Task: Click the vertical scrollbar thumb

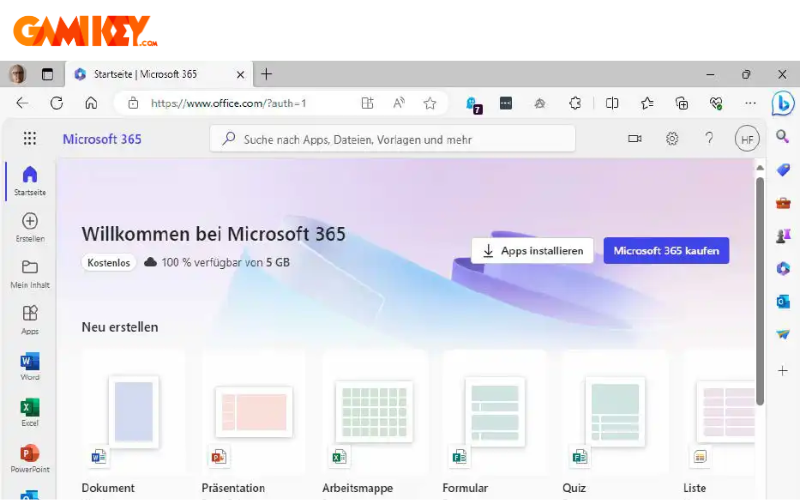Action: [x=760, y=291]
